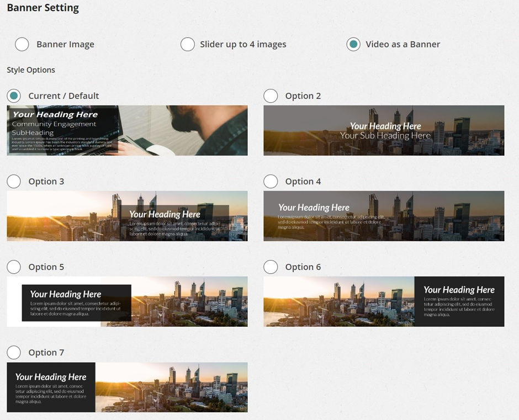Open the Option 3 banner preview thumbnail
This screenshot has width=519, height=420.
click(127, 216)
